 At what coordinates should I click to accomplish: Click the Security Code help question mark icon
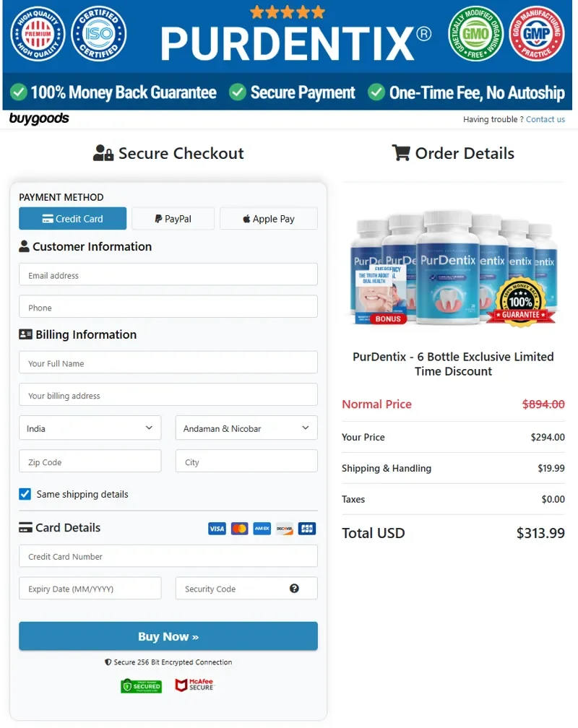click(294, 588)
